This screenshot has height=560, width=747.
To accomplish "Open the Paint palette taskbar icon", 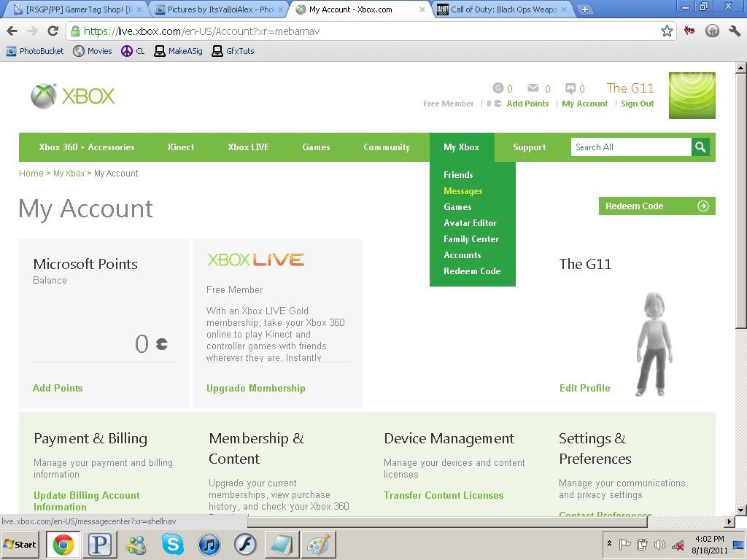I will (x=318, y=544).
